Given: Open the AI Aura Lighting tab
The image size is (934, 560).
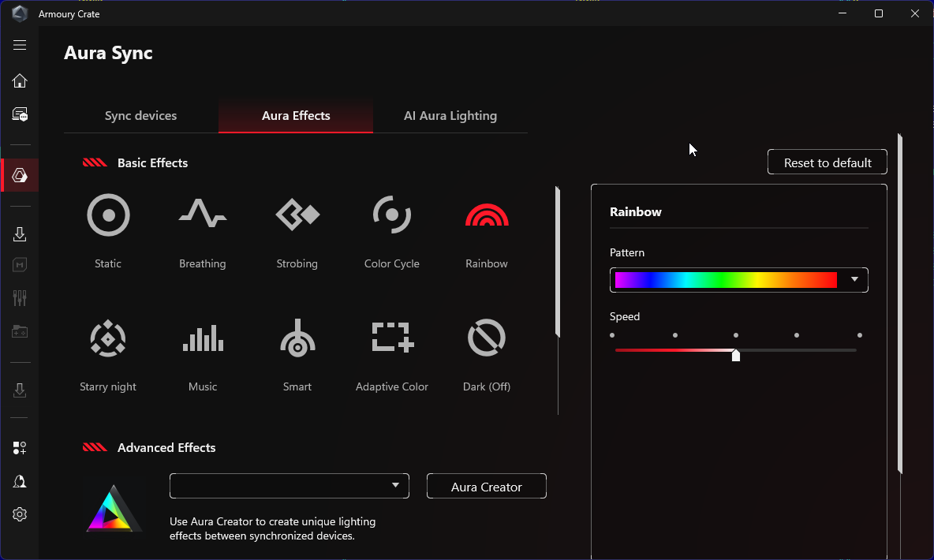Looking at the screenshot, I should 450,116.
